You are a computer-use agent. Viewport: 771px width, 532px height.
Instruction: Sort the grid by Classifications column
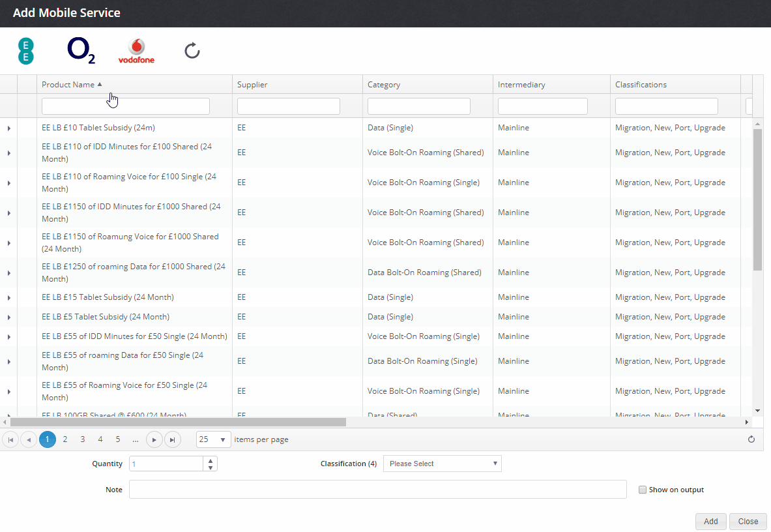click(x=641, y=85)
